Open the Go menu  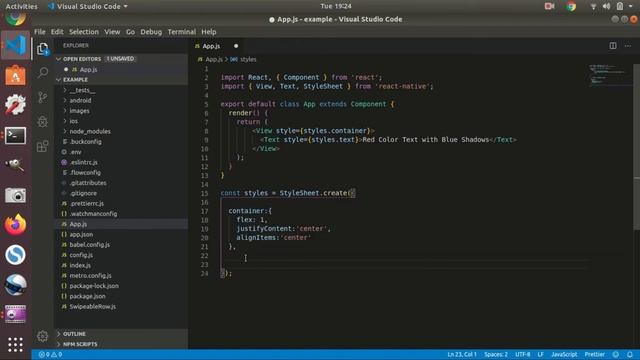point(130,32)
